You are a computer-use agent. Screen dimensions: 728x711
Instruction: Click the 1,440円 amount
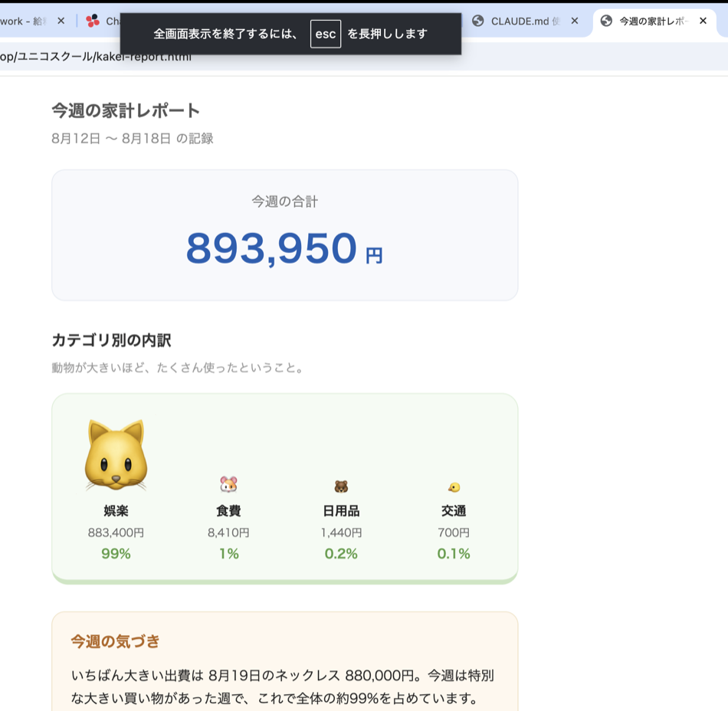tap(341, 532)
